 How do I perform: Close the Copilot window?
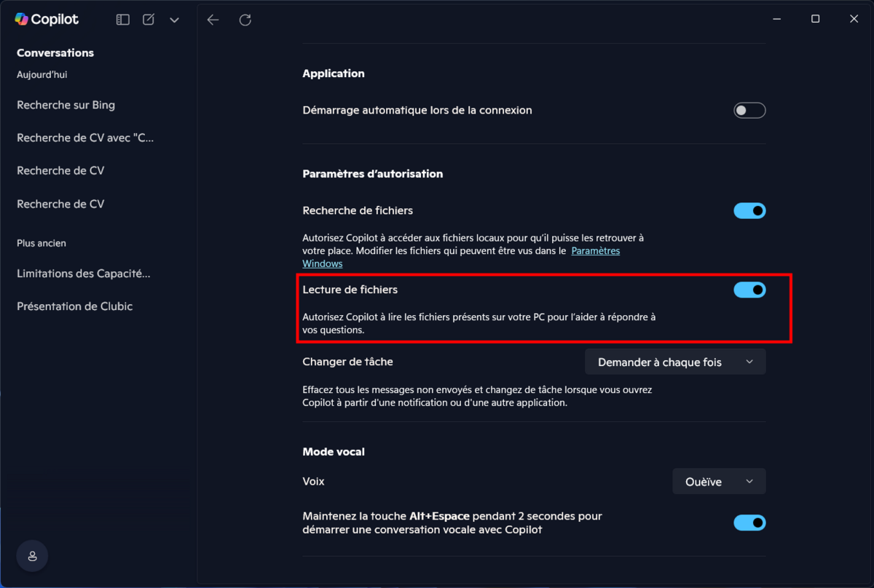pyautogui.click(x=854, y=19)
